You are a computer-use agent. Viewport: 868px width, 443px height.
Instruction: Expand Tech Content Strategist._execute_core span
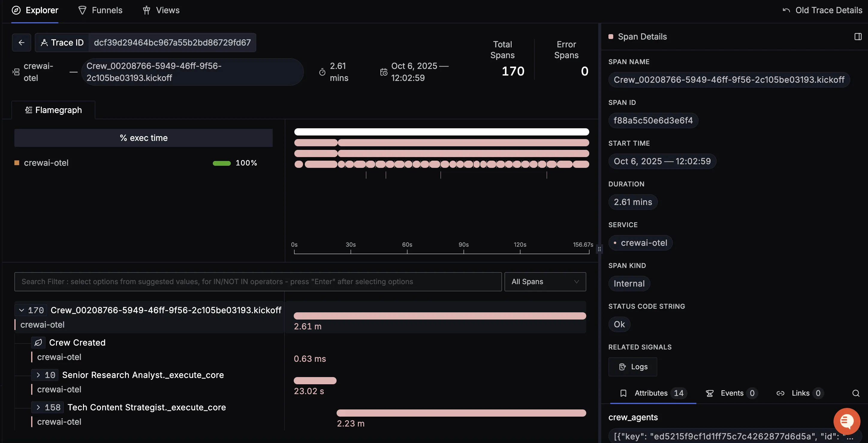click(38, 407)
